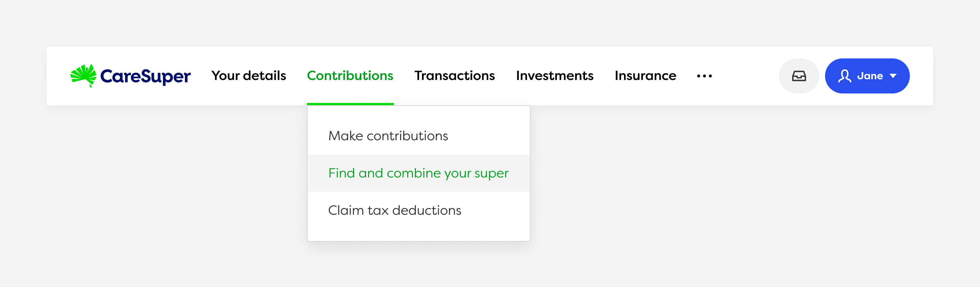The width and height of the screenshot is (980, 287).
Task: Click the person icon inside the Jane button
Action: [x=845, y=76]
